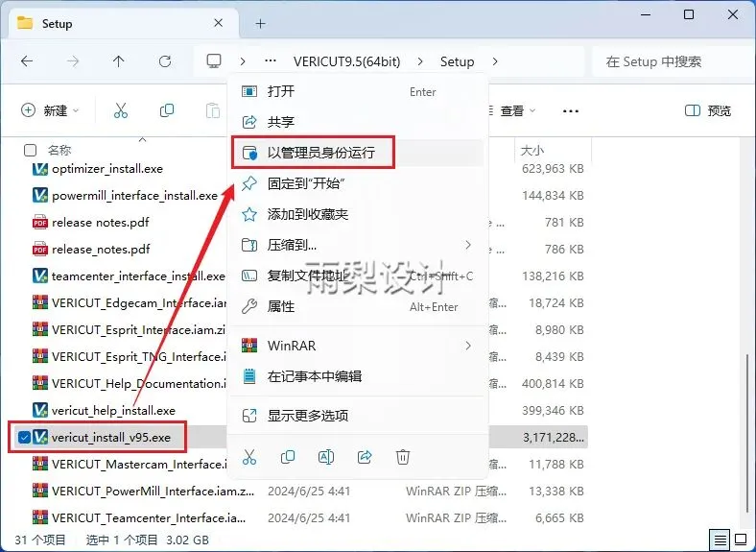This screenshot has height=552, width=756.
Task: Click the 623,963 KB size cell
Action: 553,169
